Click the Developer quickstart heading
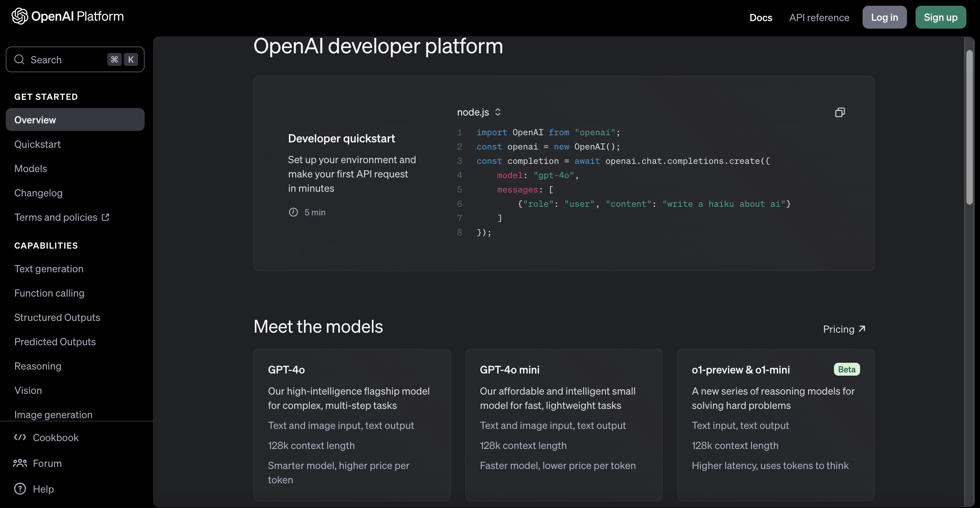The image size is (980, 508). coord(341,138)
